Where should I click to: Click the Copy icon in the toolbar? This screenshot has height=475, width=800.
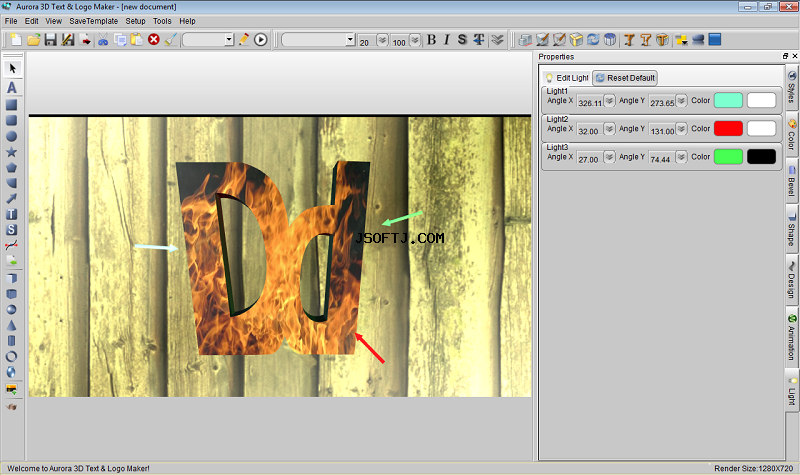click(x=120, y=39)
